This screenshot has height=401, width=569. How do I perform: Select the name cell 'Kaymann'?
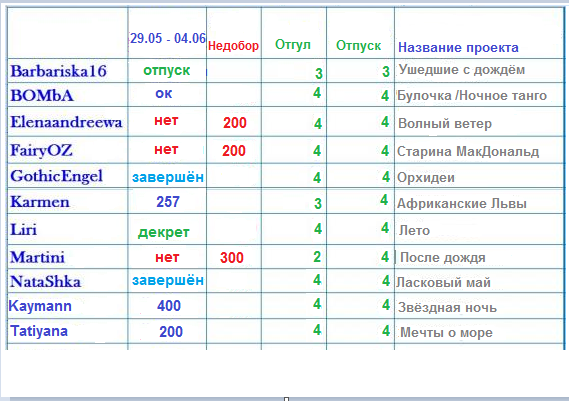[x=40, y=306]
